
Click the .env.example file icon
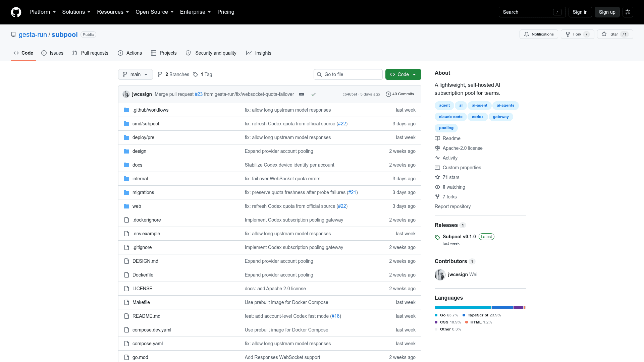coord(126,234)
